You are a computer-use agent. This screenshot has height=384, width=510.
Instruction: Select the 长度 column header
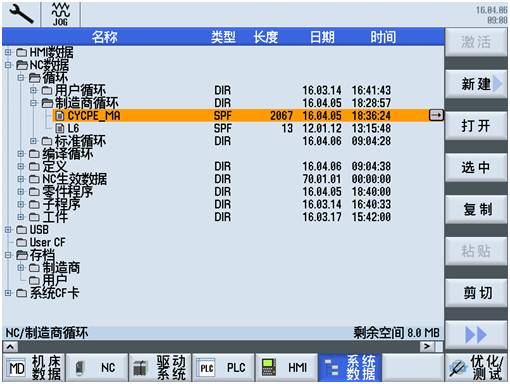pos(266,37)
